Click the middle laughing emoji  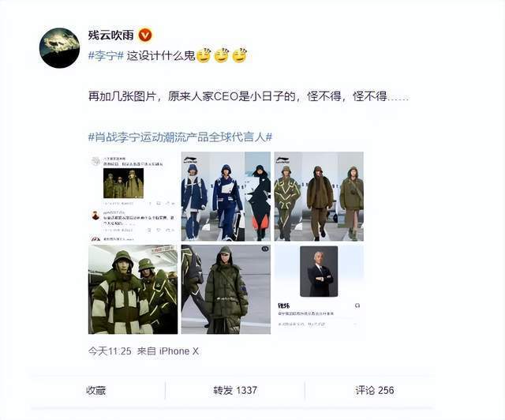(222, 55)
